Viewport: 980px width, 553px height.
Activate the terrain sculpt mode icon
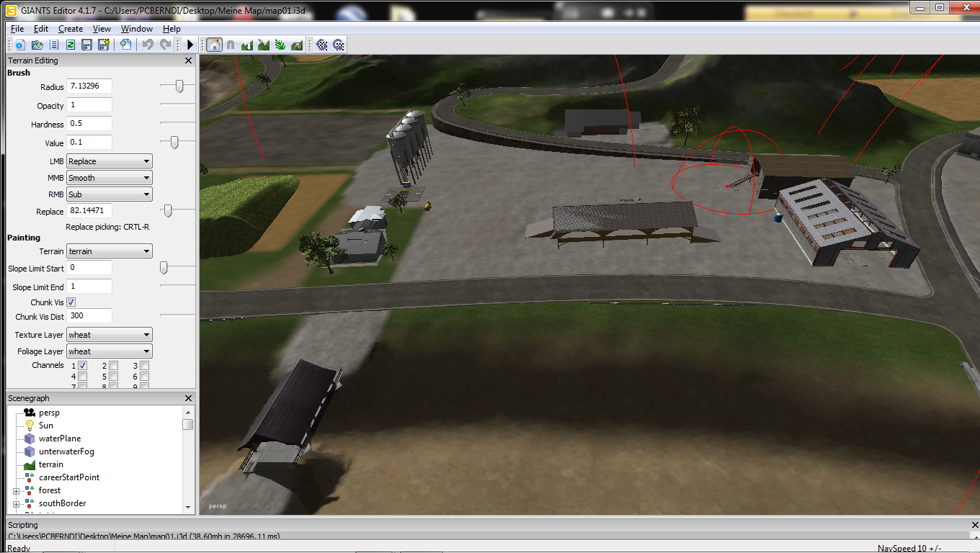(247, 45)
